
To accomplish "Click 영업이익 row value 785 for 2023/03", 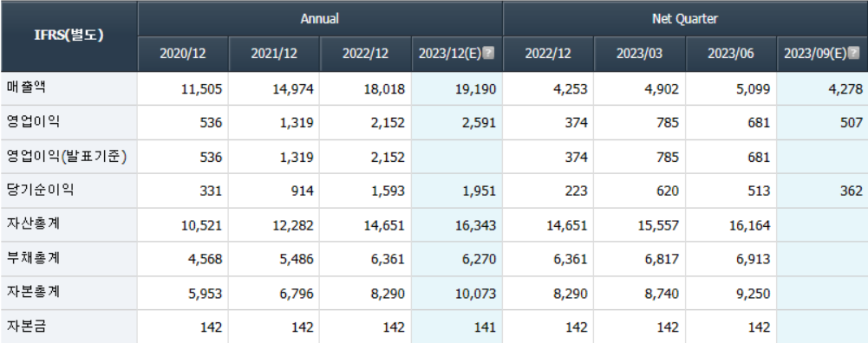I will pyautogui.click(x=669, y=123).
